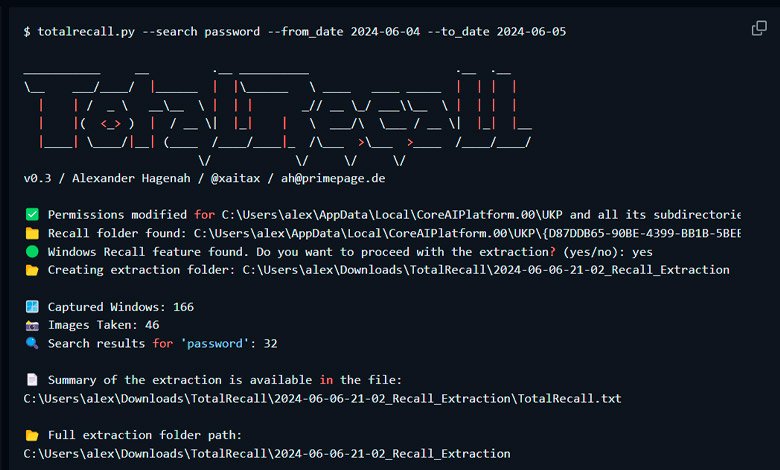Click the window icon beside Captured Windows
This screenshot has height=470, width=780.
click(x=32, y=307)
